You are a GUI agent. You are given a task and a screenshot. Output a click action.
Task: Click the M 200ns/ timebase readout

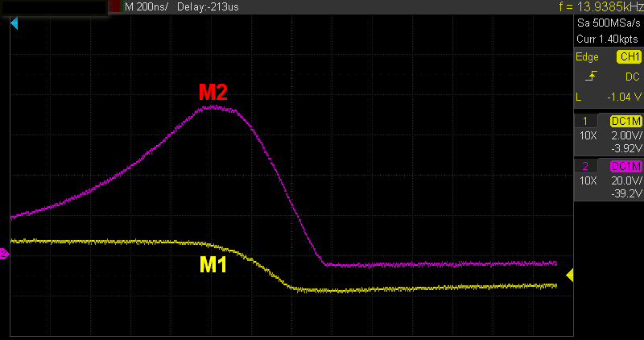click(x=147, y=6)
